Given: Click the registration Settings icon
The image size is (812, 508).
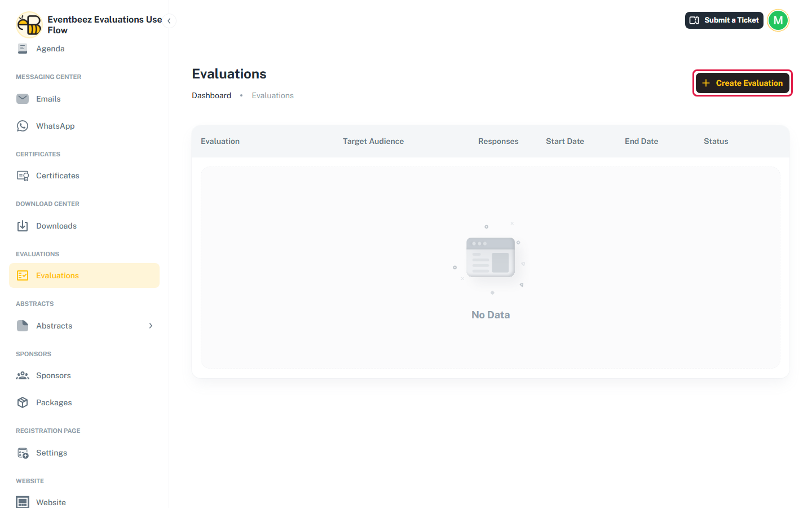Looking at the screenshot, I should pos(23,453).
